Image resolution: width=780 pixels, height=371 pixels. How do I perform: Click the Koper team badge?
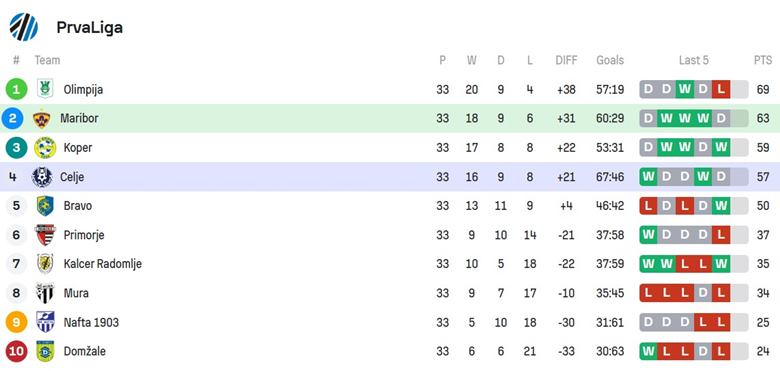point(45,148)
